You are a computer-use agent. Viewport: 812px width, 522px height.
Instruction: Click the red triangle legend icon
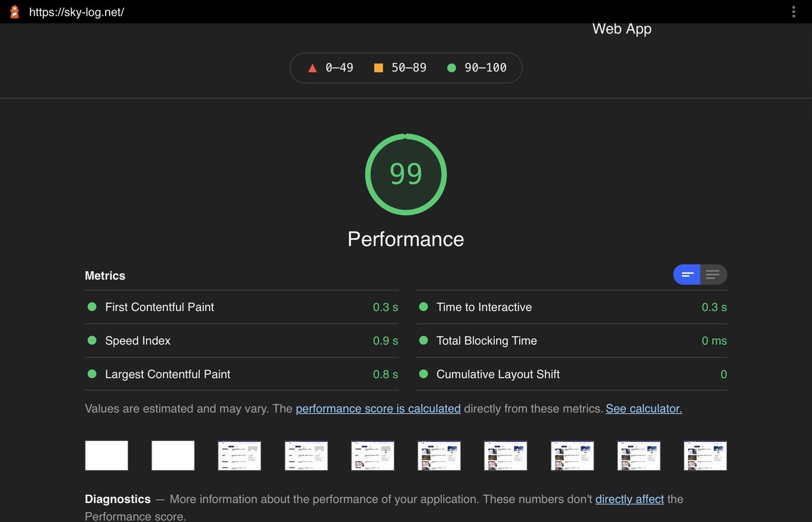(x=312, y=68)
